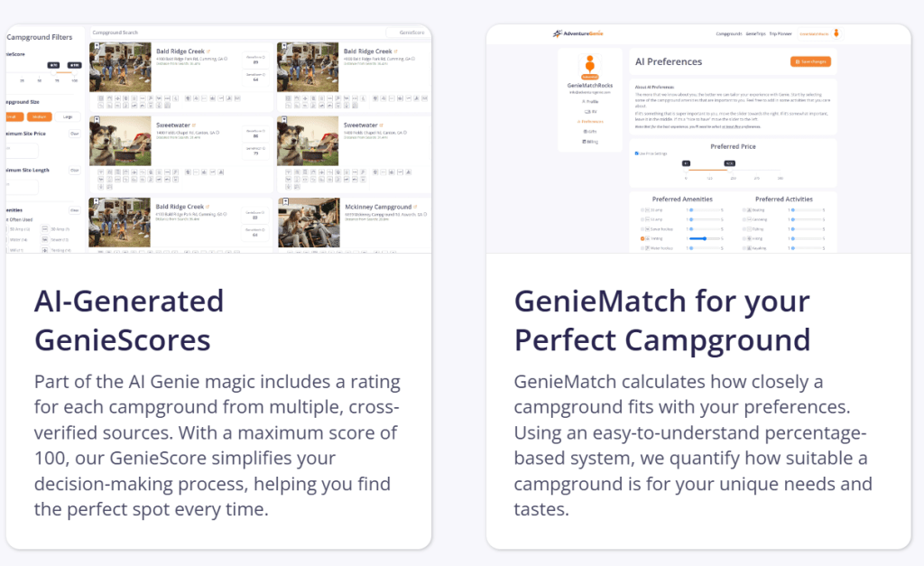Toggle the Use Price Settings checkbox
The image size is (924, 566).
[x=636, y=153]
